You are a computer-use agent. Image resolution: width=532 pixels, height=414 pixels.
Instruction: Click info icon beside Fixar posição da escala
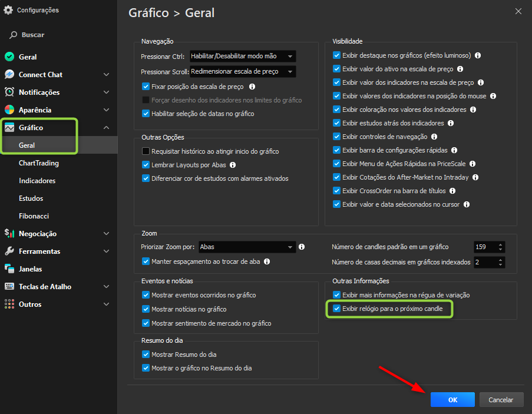click(x=252, y=87)
